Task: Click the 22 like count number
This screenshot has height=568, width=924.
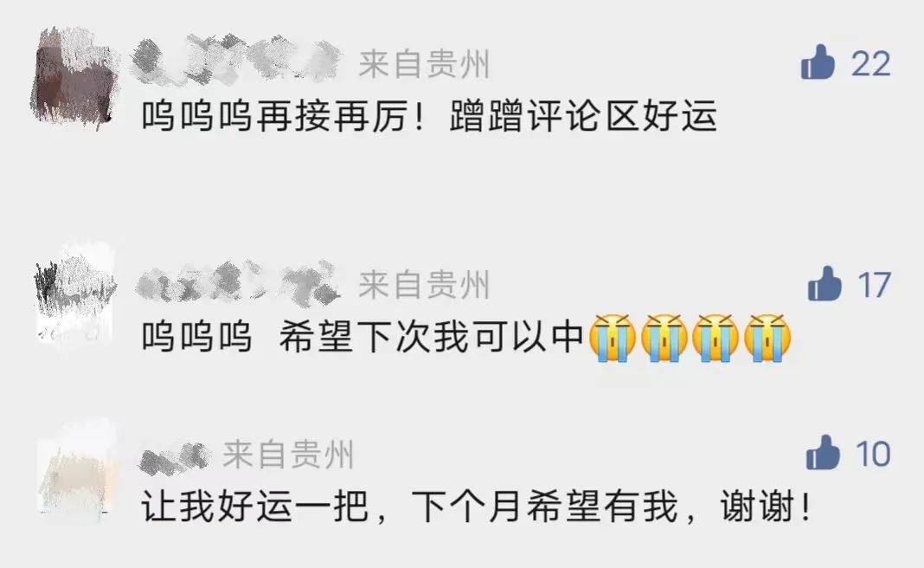Action: [870, 64]
